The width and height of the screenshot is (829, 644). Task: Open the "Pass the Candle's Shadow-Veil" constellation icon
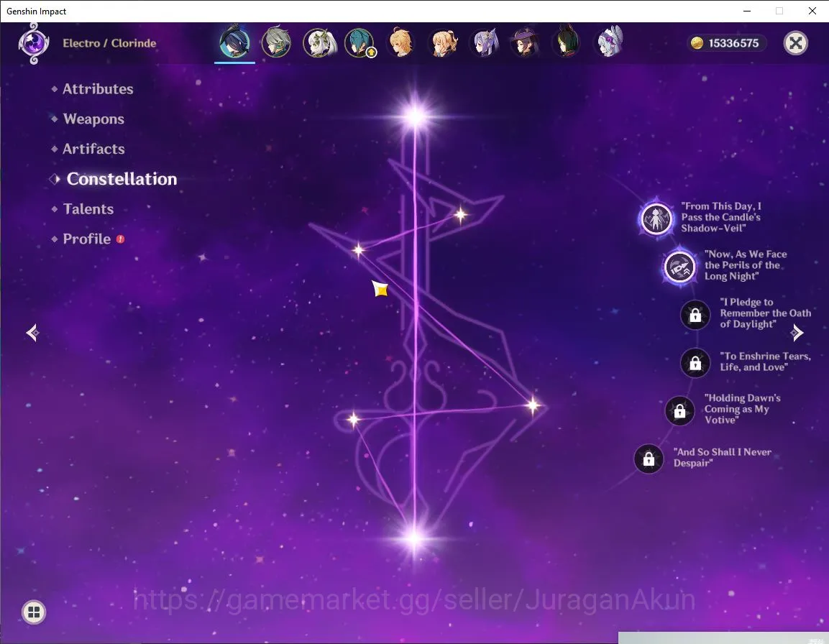click(656, 218)
